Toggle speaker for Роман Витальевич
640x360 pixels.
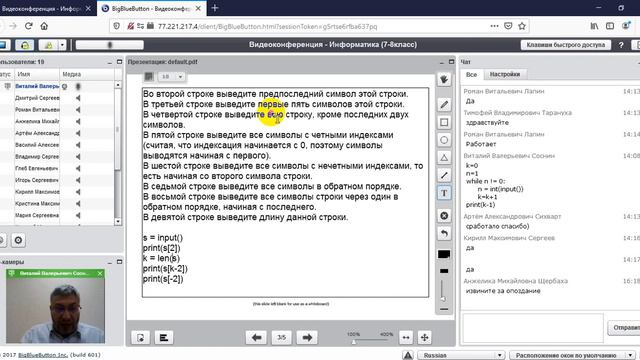click(x=78, y=109)
